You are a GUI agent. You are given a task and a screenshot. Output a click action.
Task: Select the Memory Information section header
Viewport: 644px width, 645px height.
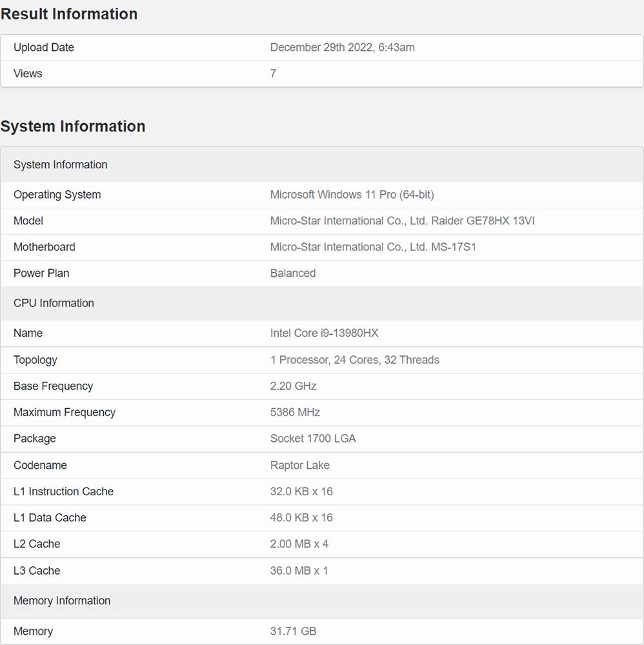tap(62, 601)
